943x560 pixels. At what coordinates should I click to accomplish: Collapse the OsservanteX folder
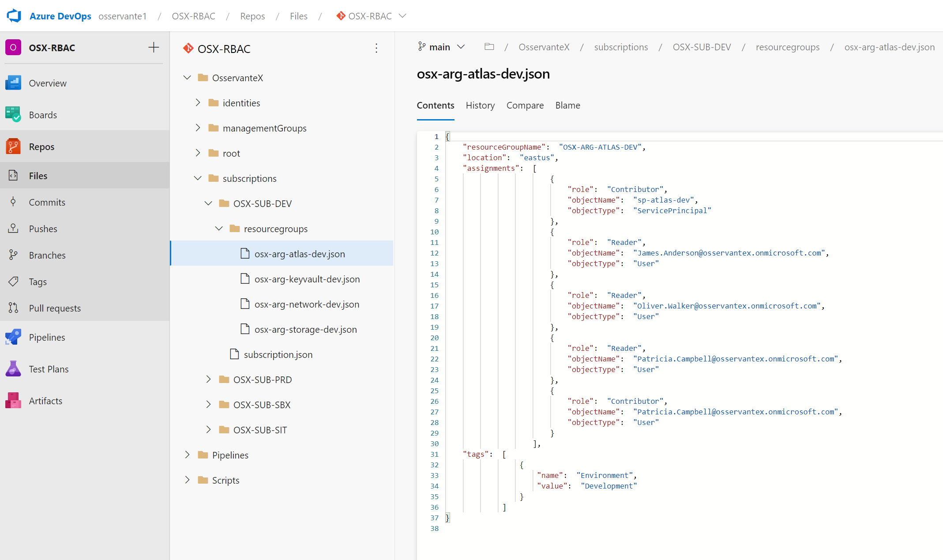pyautogui.click(x=187, y=78)
